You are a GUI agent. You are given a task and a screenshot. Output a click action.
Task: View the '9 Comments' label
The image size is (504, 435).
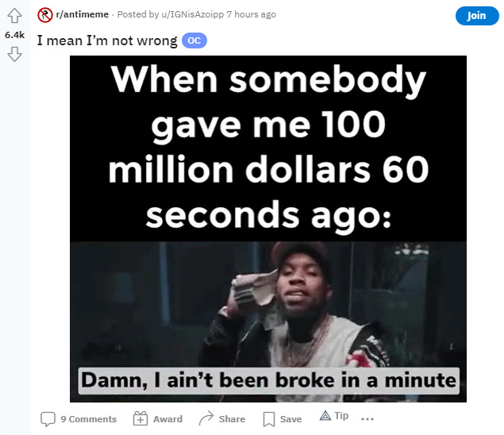coord(88,419)
